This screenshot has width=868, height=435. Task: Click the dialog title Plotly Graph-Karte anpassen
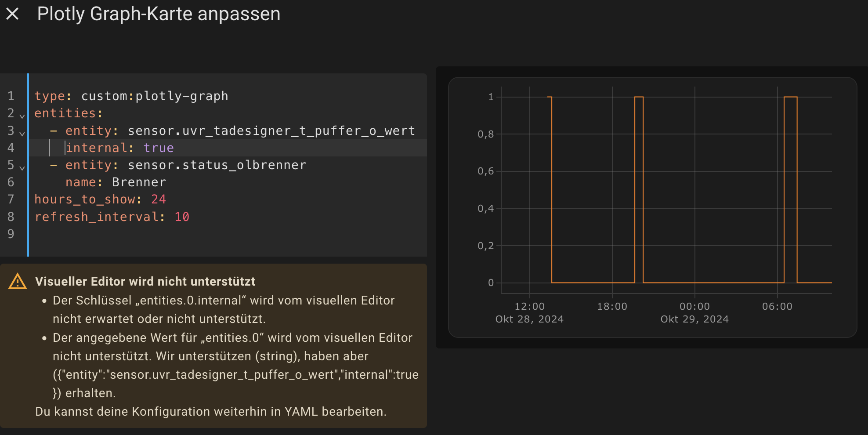coord(159,14)
